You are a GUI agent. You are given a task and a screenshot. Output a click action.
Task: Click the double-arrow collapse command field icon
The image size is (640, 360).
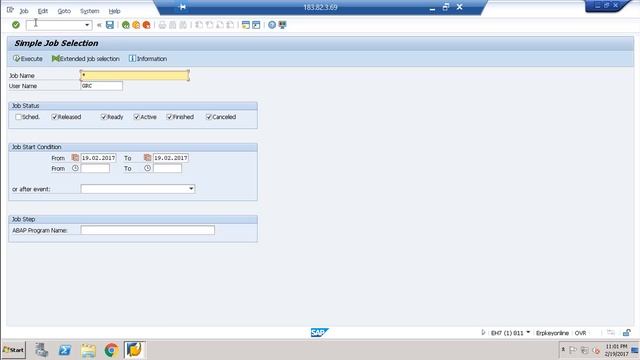[x=99, y=25]
